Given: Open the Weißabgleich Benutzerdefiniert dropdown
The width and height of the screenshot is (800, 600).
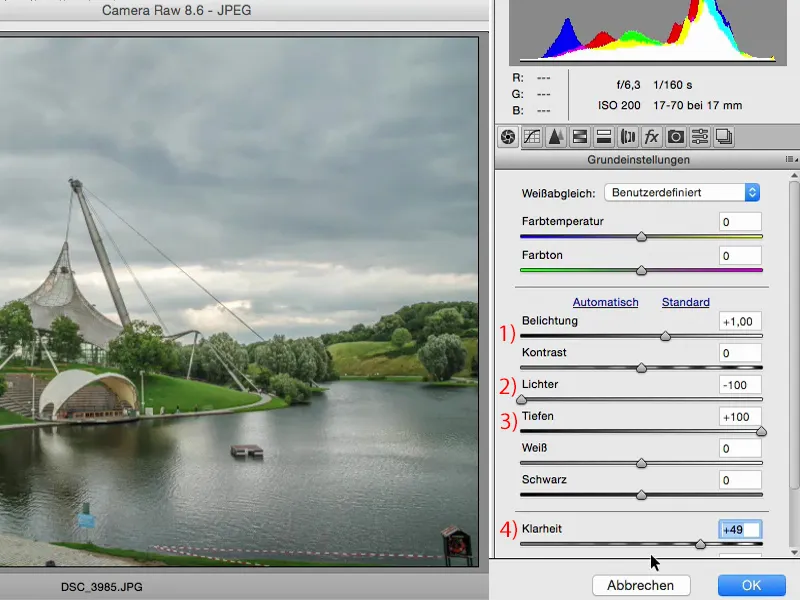Looking at the screenshot, I should click(x=682, y=192).
